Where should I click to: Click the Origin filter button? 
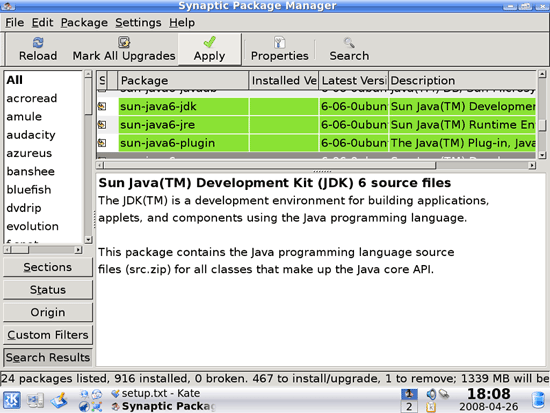click(48, 312)
